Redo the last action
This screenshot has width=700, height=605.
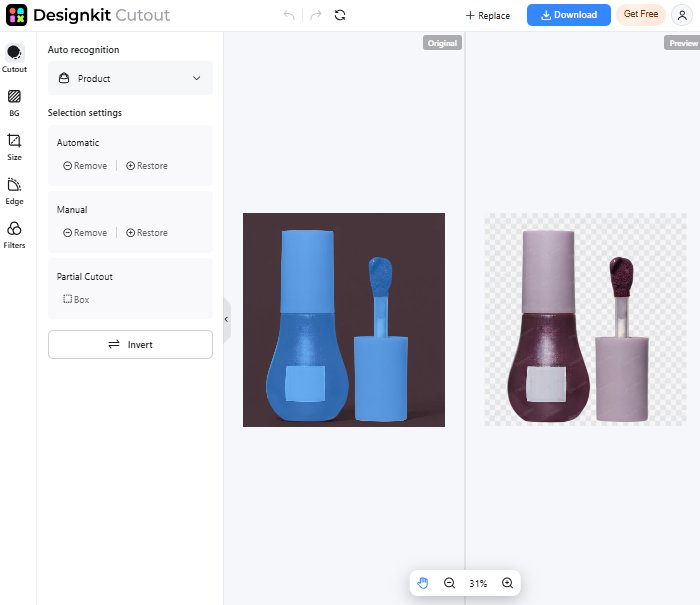(316, 15)
